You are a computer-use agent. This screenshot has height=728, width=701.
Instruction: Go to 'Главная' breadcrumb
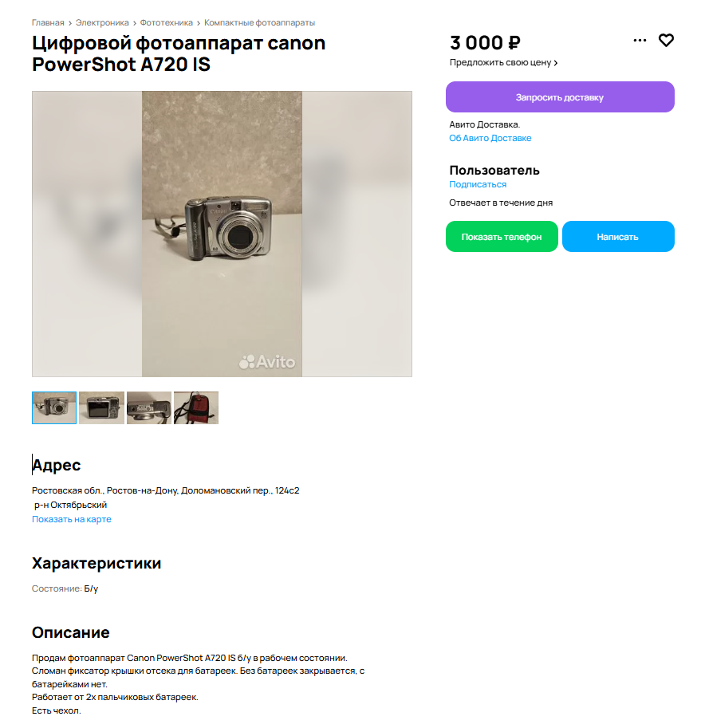[x=48, y=23]
